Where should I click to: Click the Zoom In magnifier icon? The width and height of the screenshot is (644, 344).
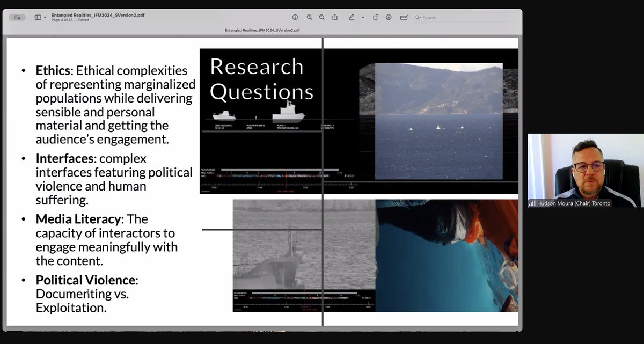coord(321,17)
